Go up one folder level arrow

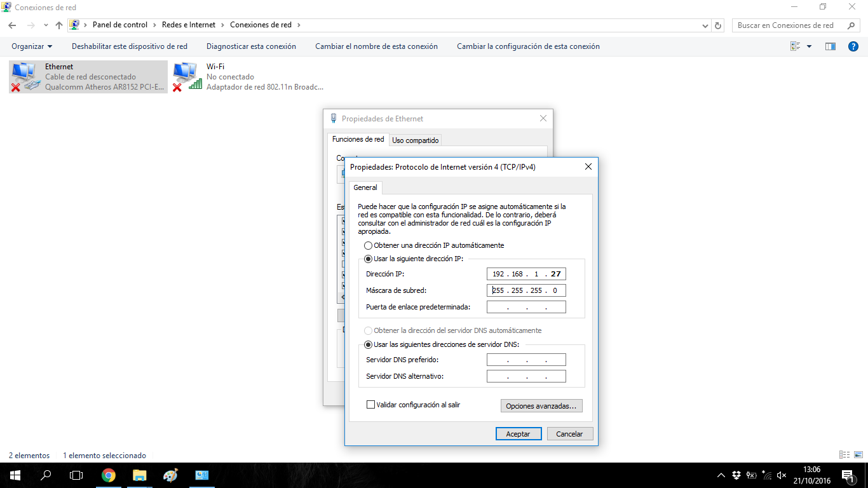(x=59, y=25)
